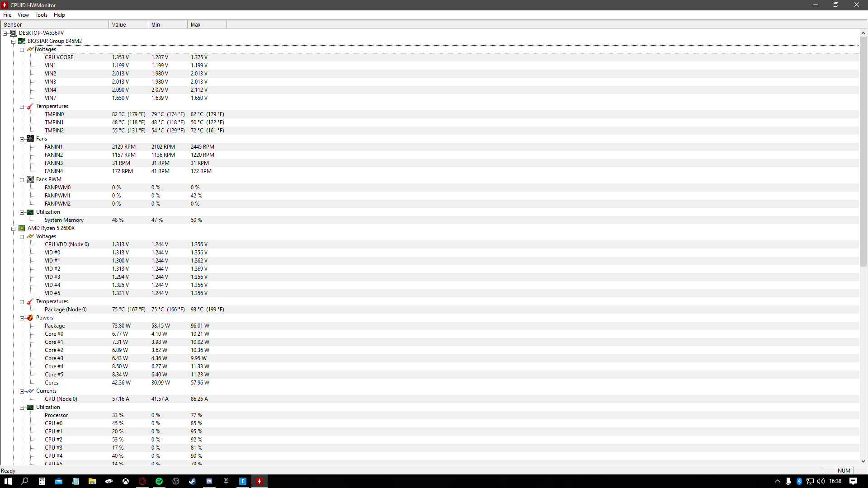Open Epic Games Launcher from the taskbar
The width and height of the screenshot is (868, 488).
pyautogui.click(x=226, y=481)
